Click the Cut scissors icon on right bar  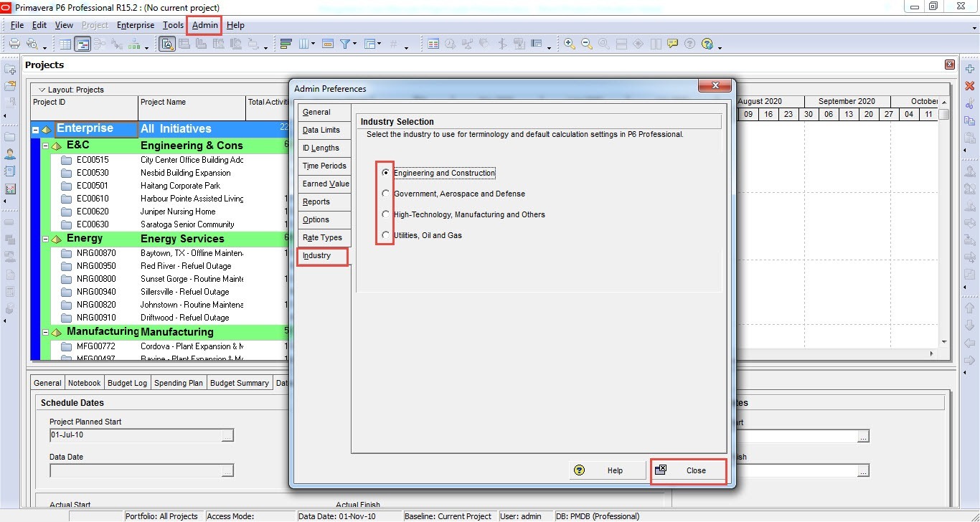970,104
